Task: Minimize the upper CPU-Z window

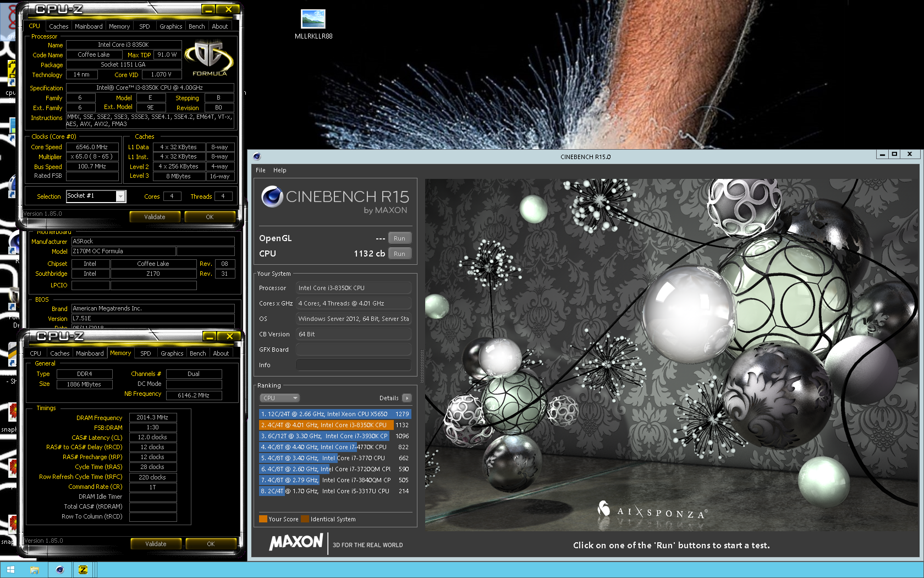Action: click(208, 9)
